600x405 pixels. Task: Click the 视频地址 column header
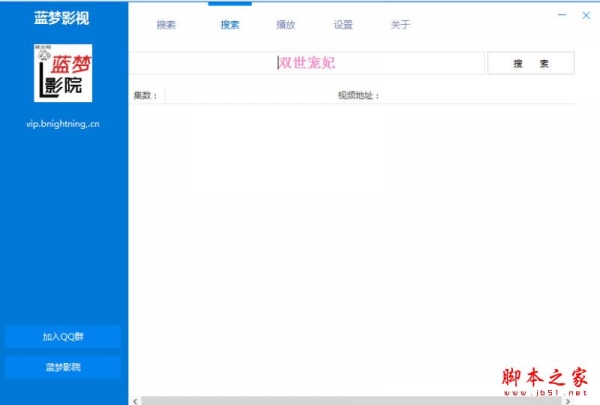[358, 96]
